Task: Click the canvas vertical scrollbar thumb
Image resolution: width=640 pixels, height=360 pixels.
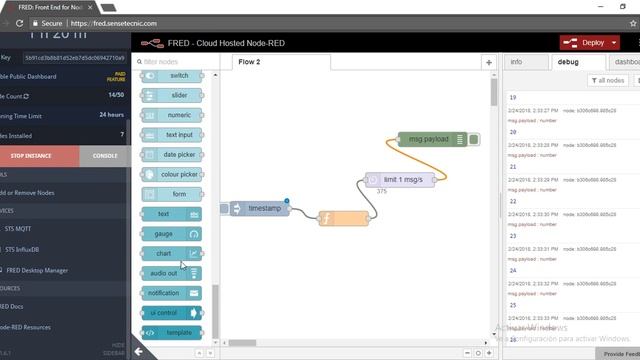Action: 494,92
